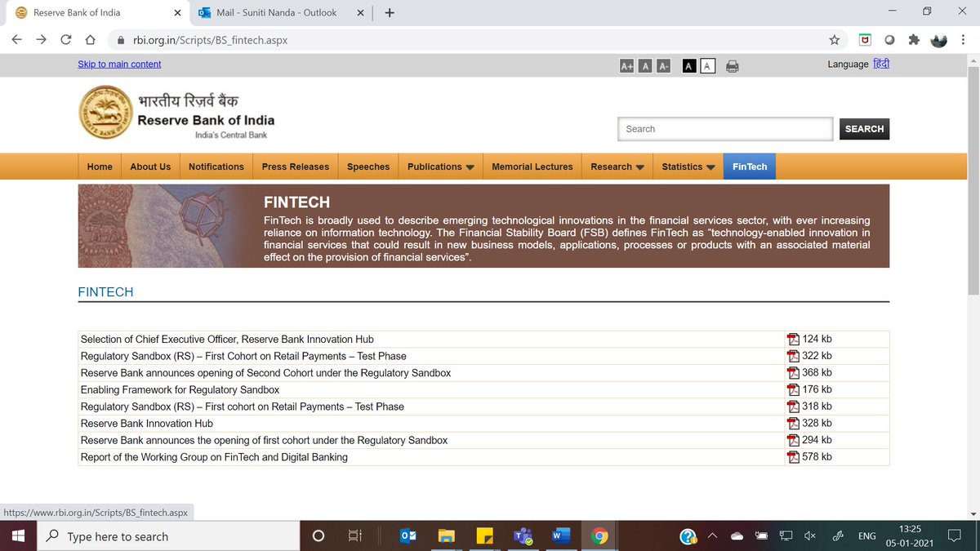The width and height of the screenshot is (980, 551).
Task: Open the About Us menu item
Action: click(150, 167)
